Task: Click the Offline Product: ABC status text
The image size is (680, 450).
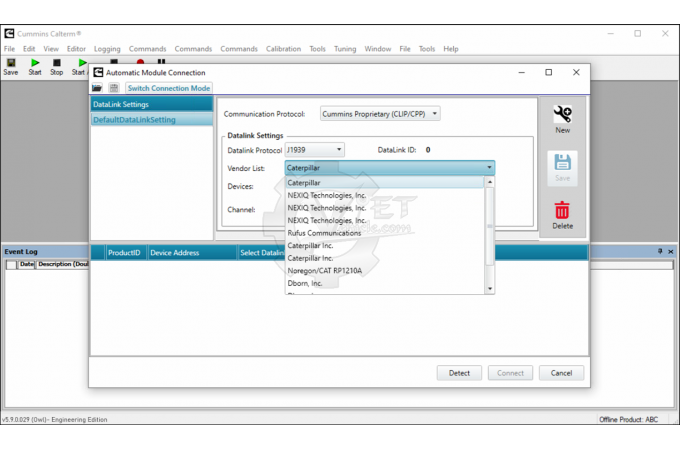Action: 628,419
